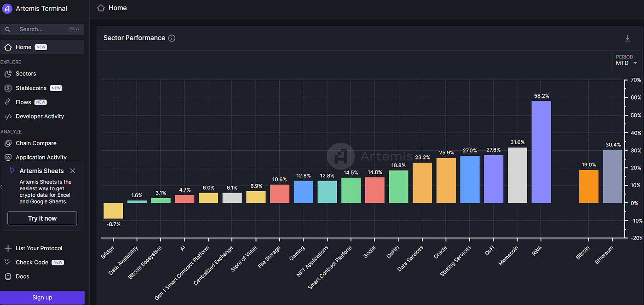This screenshot has height=305, width=644.
Task: Click the search magnifier icon
Action: pos(7,29)
